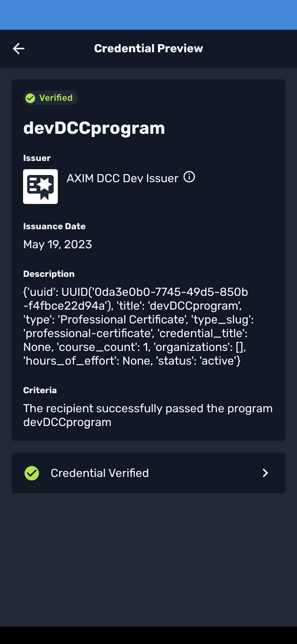Open the Credential Verified row
This screenshot has width=297, height=644.
[x=148, y=473]
